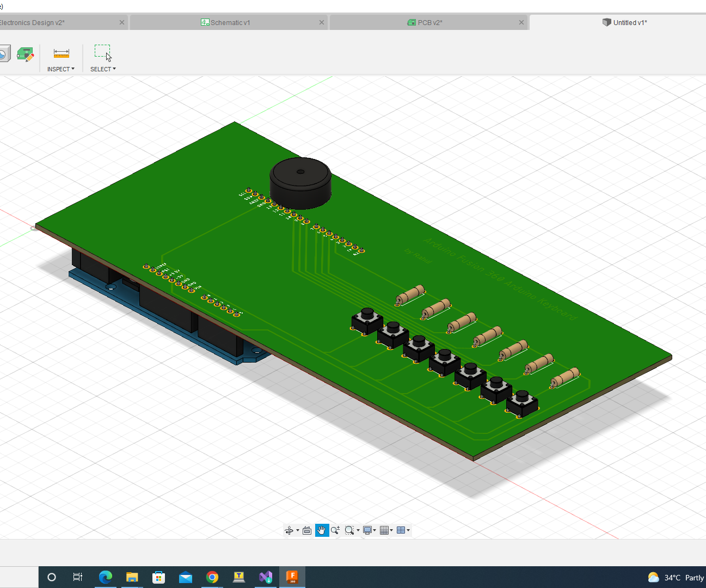
Task: Click the green Edit PCB icon
Action: pos(25,53)
